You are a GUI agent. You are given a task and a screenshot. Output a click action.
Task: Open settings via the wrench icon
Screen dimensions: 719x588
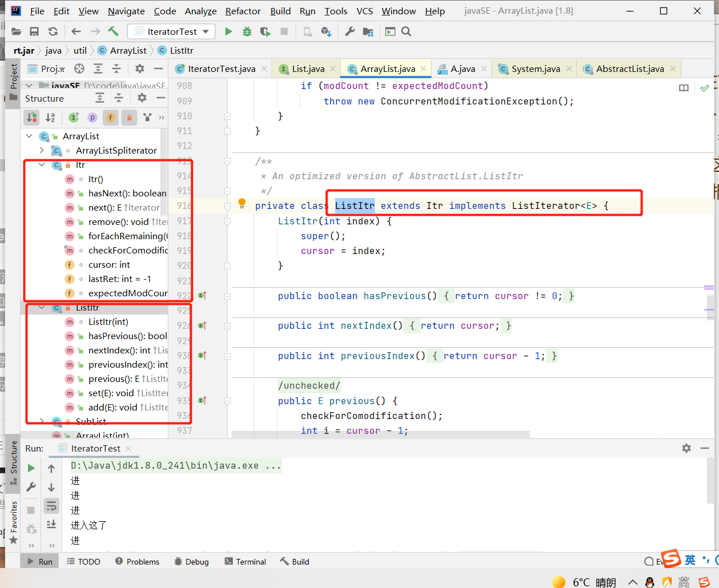(x=350, y=31)
